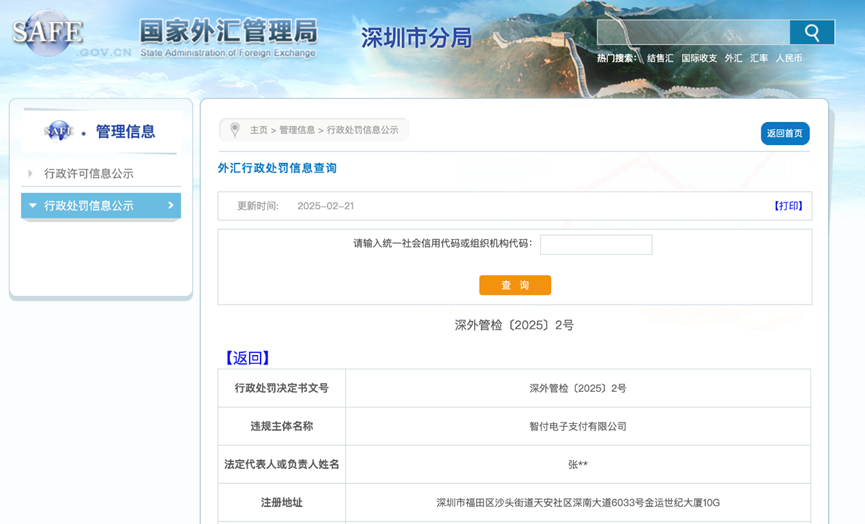865x524 pixels.
Task: Expand the 行政许可信息公示 arrow
Action: (30, 173)
